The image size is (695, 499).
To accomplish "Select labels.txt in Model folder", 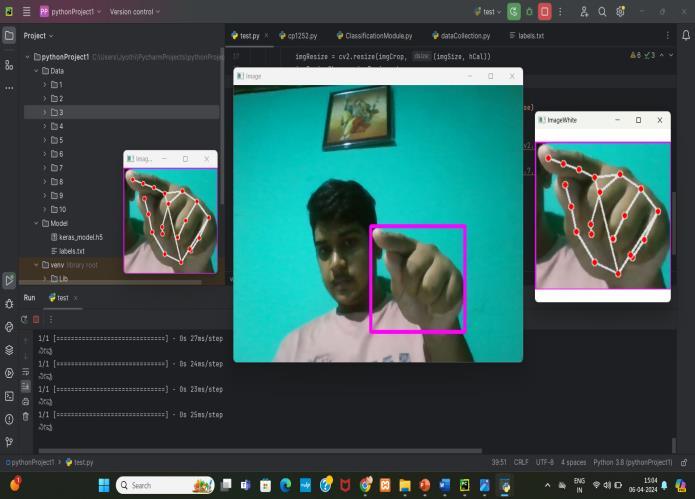I will coord(68,251).
